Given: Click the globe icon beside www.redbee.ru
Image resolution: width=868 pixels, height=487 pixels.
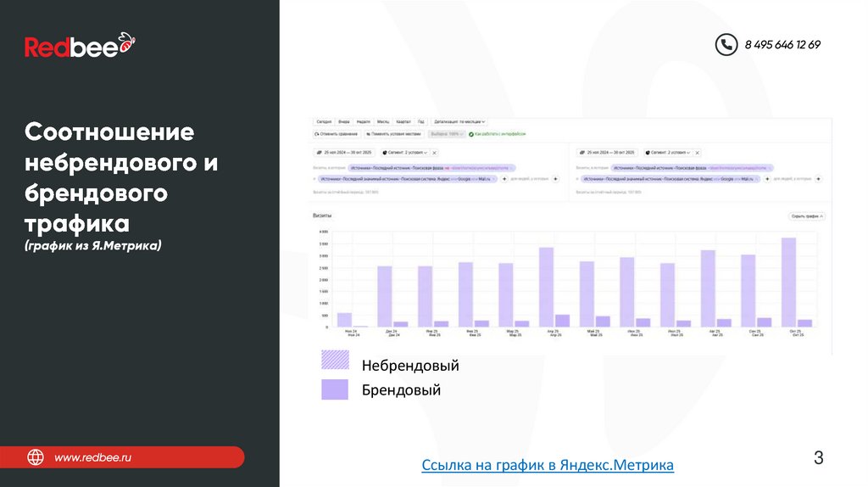Looking at the screenshot, I should (x=36, y=457).
